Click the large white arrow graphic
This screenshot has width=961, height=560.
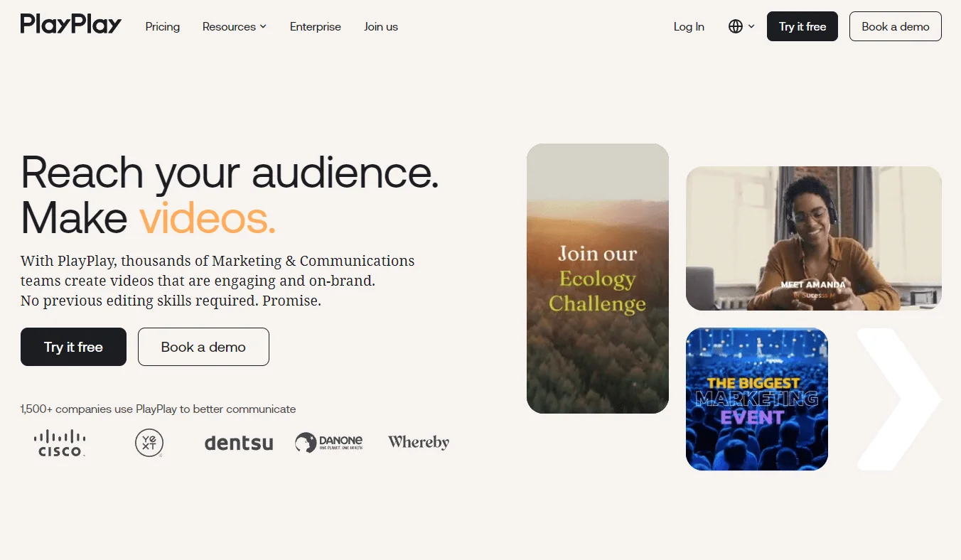(x=898, y=399)
